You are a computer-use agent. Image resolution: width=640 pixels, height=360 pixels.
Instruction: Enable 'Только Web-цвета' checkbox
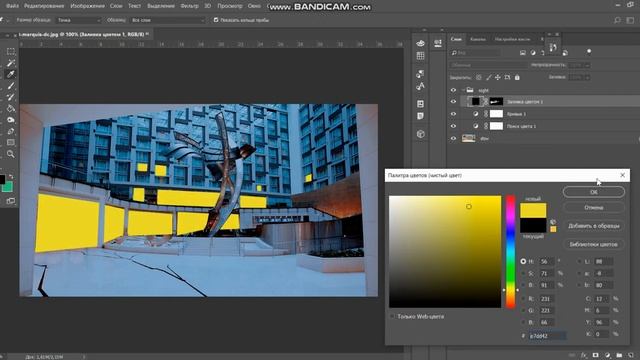392,316
